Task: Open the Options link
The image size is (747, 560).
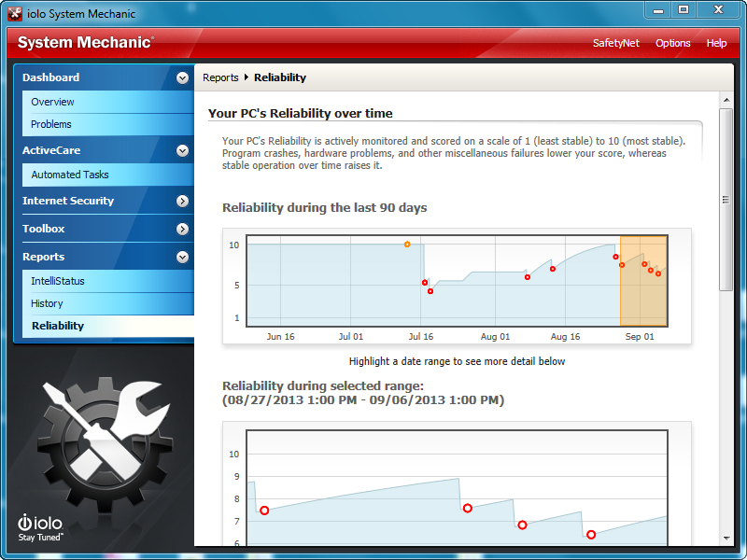Action: 672,43
